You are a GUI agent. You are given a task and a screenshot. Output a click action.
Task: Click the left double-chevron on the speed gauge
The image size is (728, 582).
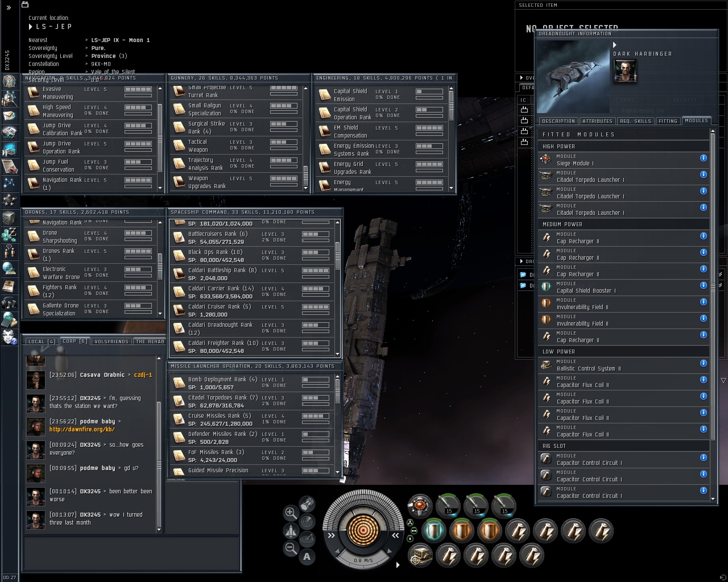pyautogui.click(x=332, y=535)
